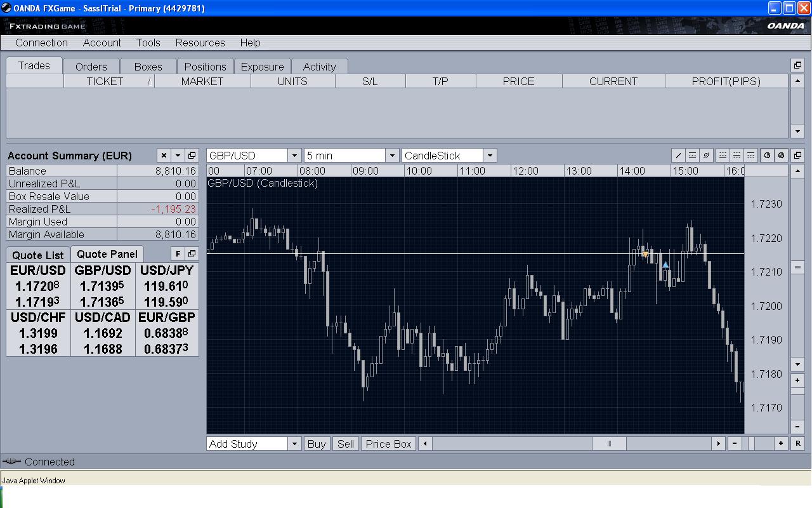Viewport: 812px width, 508px height.
Task: Close the Account Summary panel
Action: tap(164, 156)
